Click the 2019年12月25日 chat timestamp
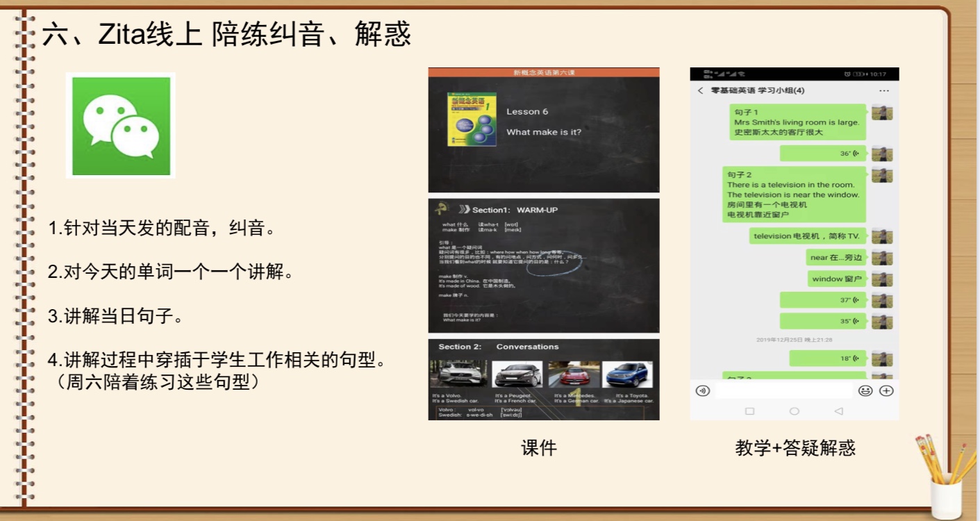Screen dimensions: 980x521 tap(795, 340)
